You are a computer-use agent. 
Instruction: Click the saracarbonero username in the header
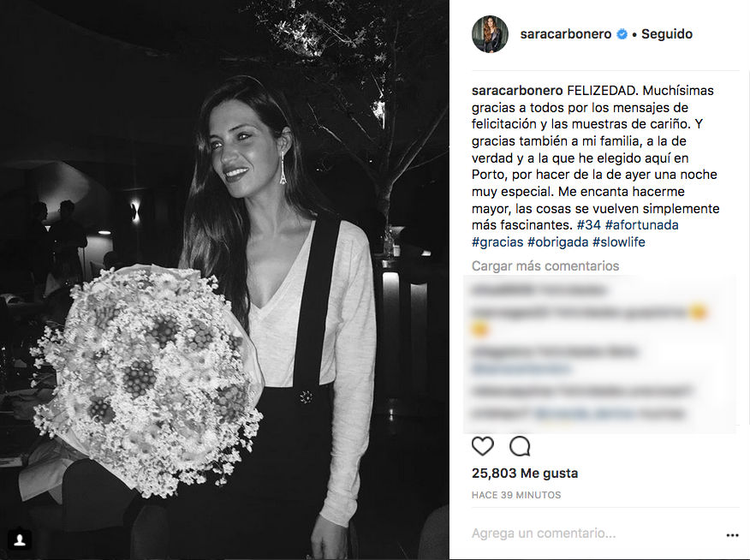[x=566, y=34]
